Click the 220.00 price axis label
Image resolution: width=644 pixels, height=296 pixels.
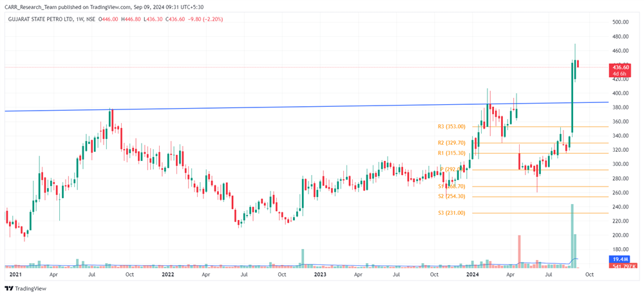click(x=621, y=221)
